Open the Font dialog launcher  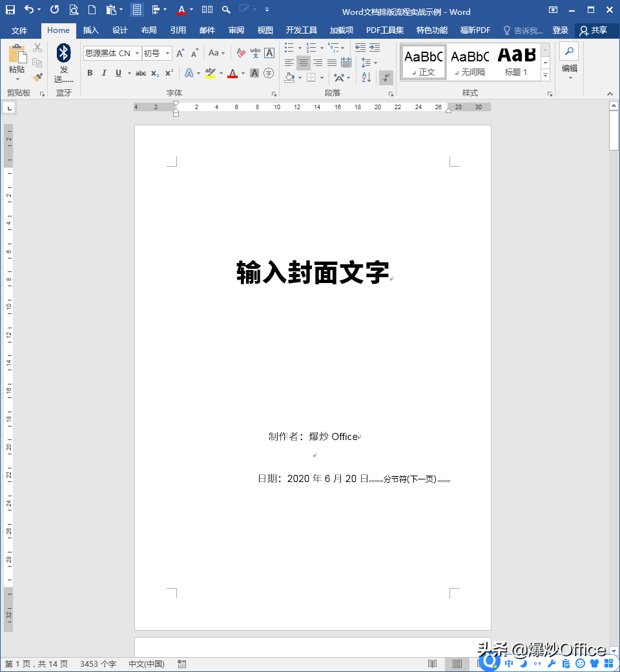(274, 94)
